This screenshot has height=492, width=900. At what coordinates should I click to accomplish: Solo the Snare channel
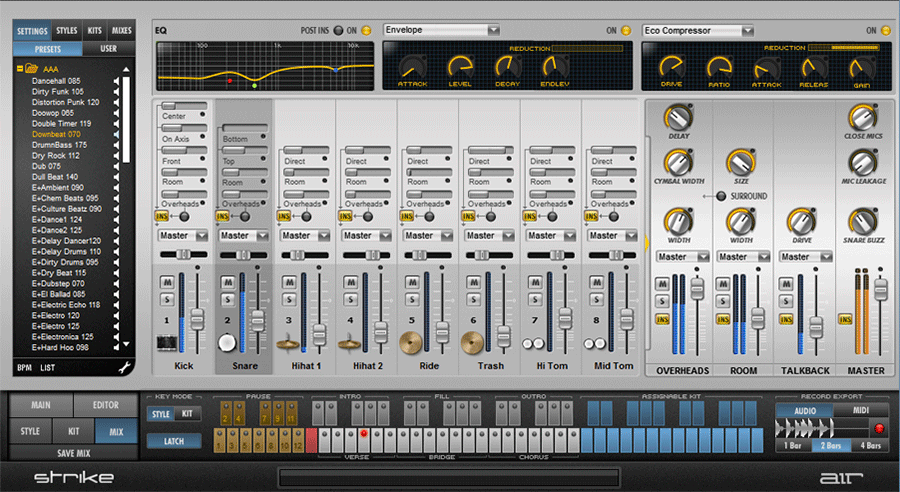[229, 300]
